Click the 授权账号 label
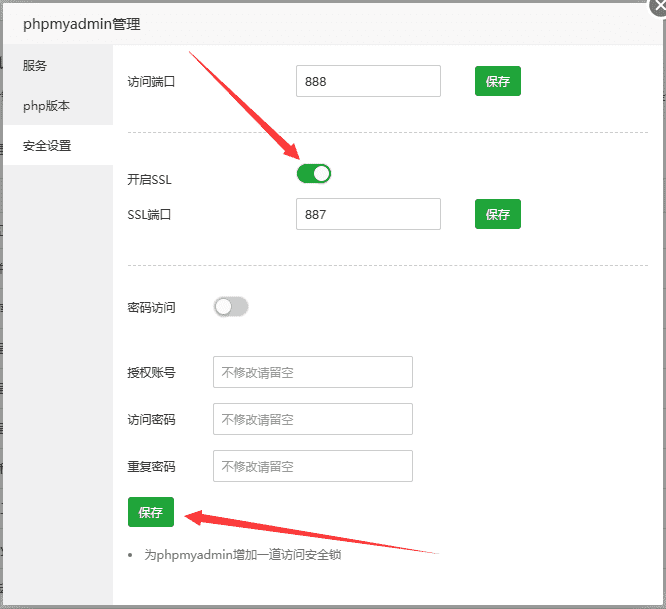Viewport: 666px width, 609px height. point(151,372)
